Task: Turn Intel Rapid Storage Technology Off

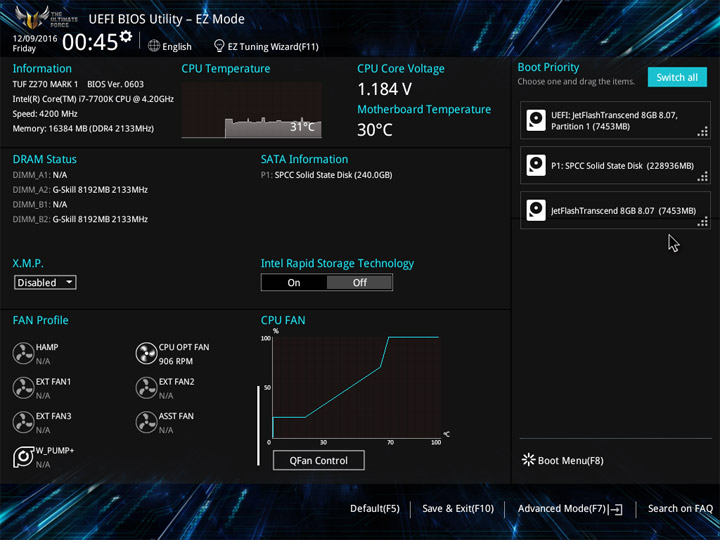Action: [x=360, y=283]
